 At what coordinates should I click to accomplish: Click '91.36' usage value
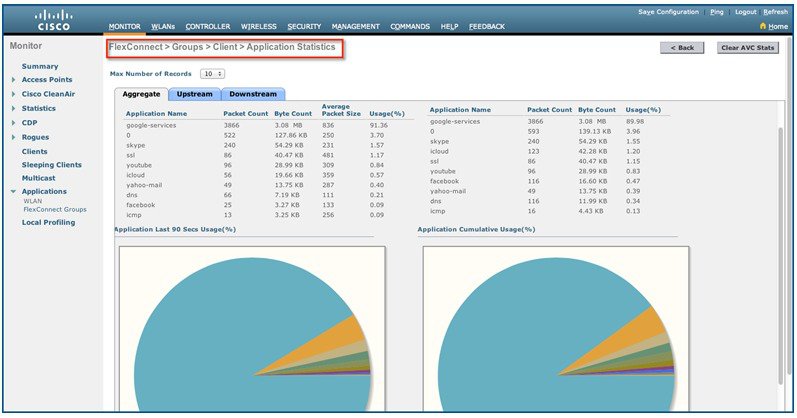[379, 125]
